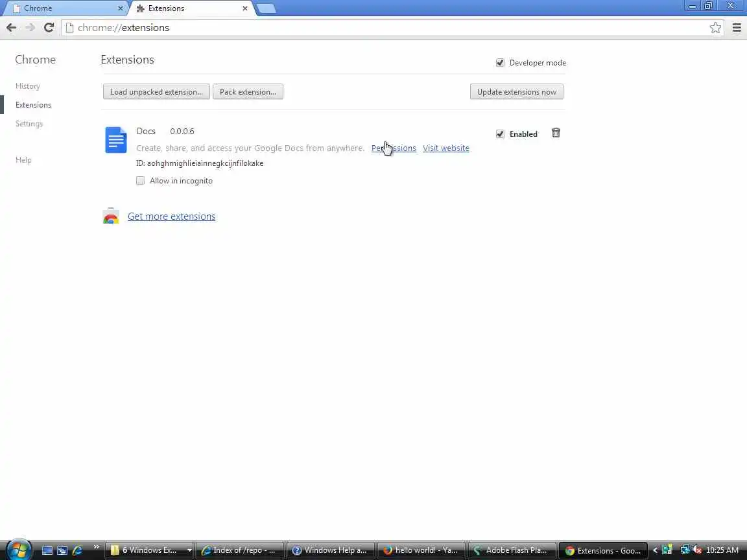This screenshot has height=560, width=747.
Task: Select the Extensions browser tab
Action: [191, 8]
